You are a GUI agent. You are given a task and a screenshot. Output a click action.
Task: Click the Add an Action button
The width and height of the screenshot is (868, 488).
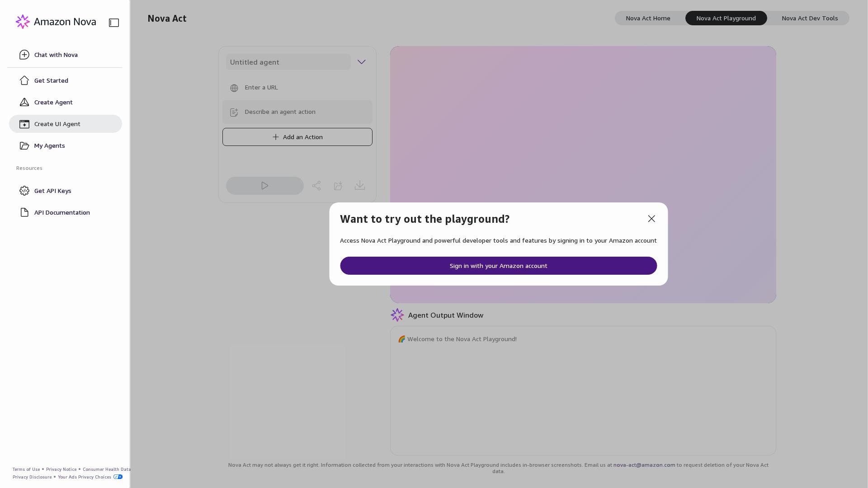(x=297, y=137)
